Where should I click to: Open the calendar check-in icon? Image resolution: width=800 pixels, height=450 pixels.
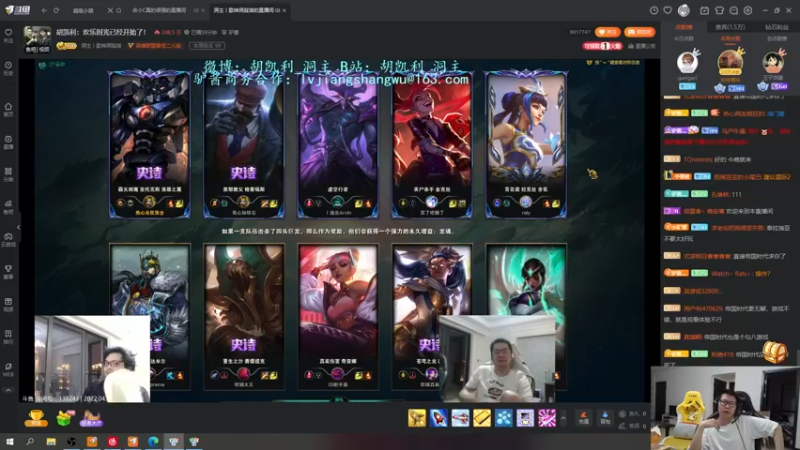tap(704, 10)
